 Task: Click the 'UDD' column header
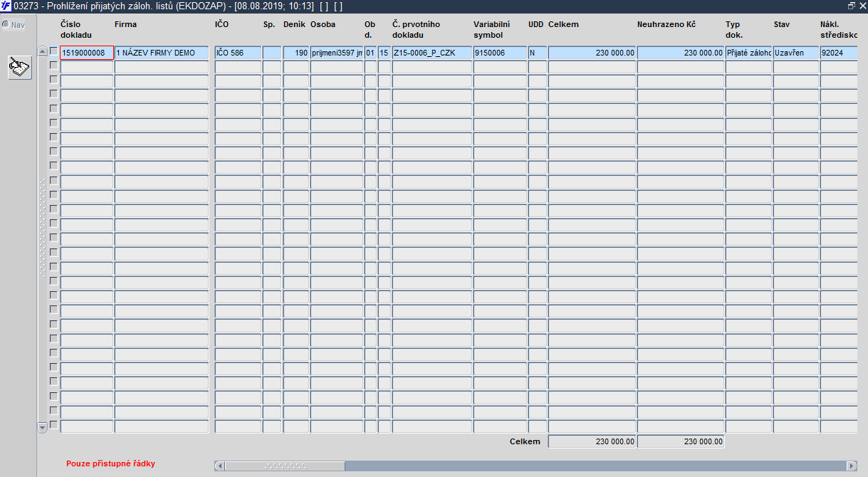535,24
